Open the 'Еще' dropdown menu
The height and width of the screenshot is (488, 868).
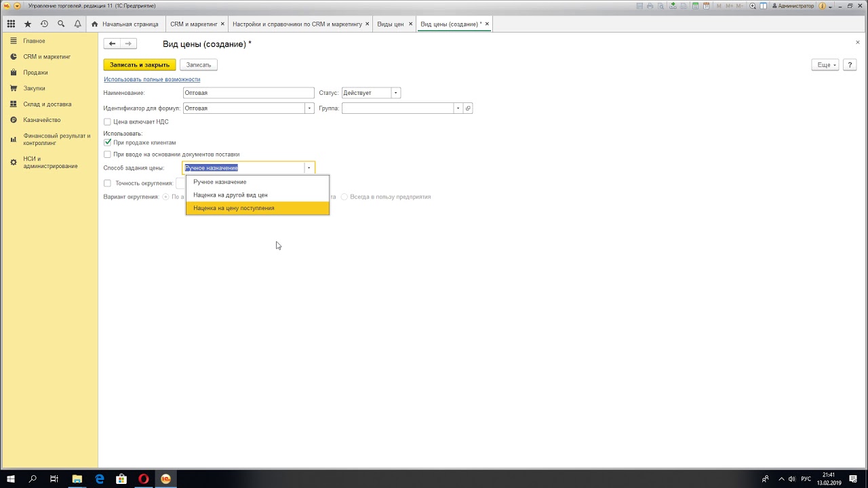click(825, 65)
